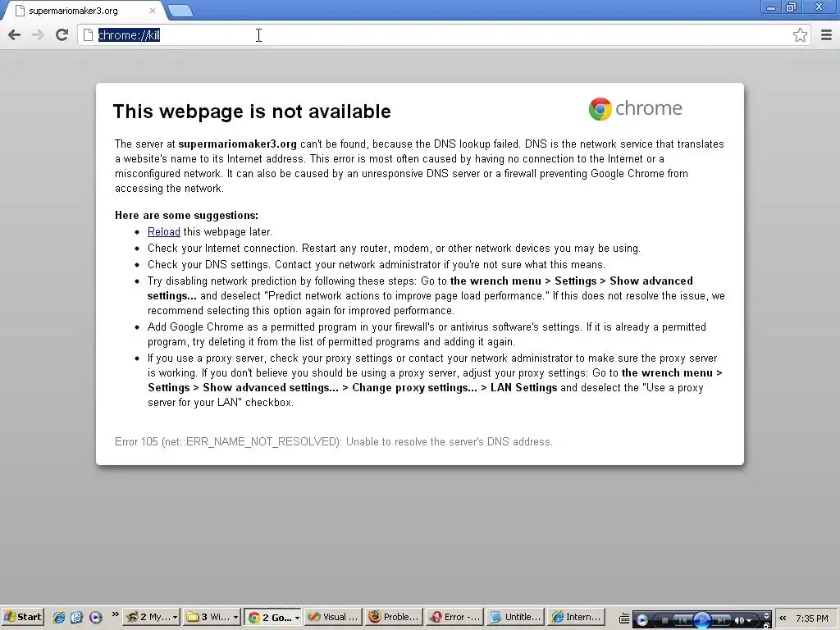The height and width of the screenshot is (630, 840).
Task: Click the forward navigation arrow
Action: (x=38, y=34)
